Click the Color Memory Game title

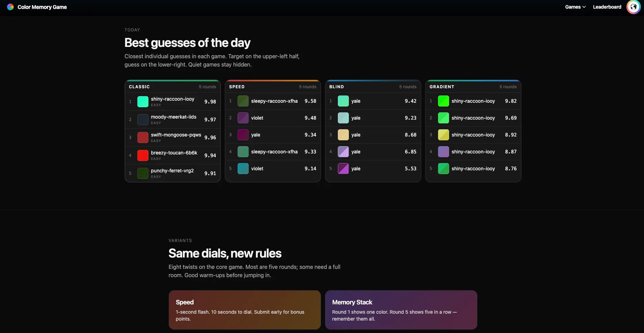tap(42, 7)
